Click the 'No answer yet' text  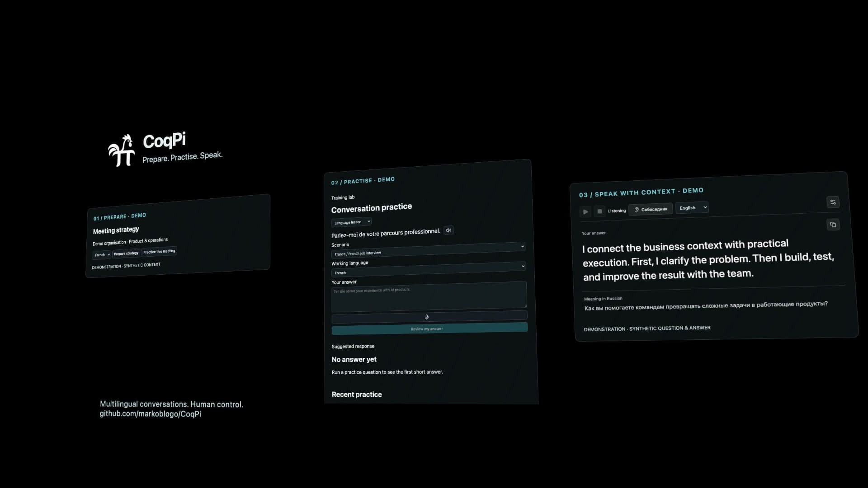pyautogui.click(x=354, y=360)
